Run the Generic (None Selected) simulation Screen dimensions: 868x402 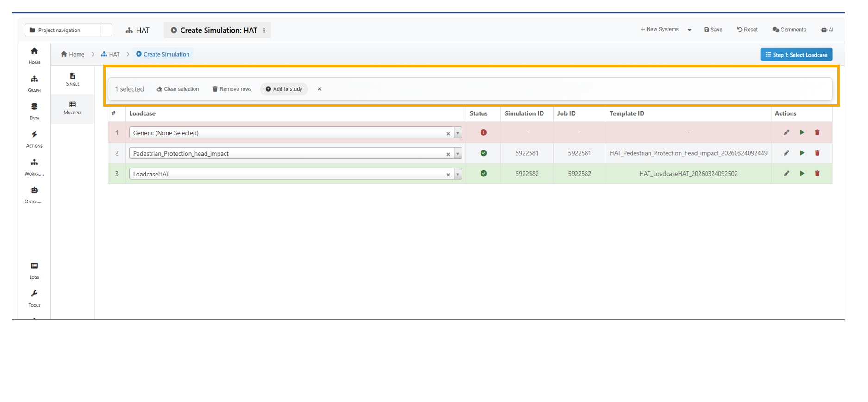point(802,132)
